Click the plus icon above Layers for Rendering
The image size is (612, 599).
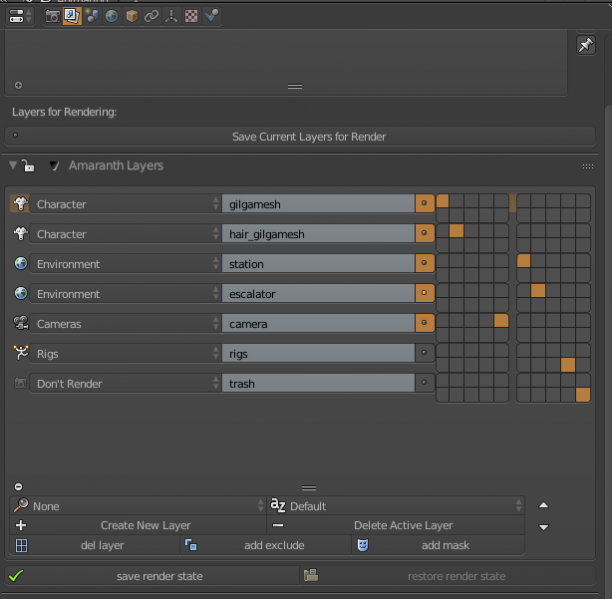coord(18,85)
